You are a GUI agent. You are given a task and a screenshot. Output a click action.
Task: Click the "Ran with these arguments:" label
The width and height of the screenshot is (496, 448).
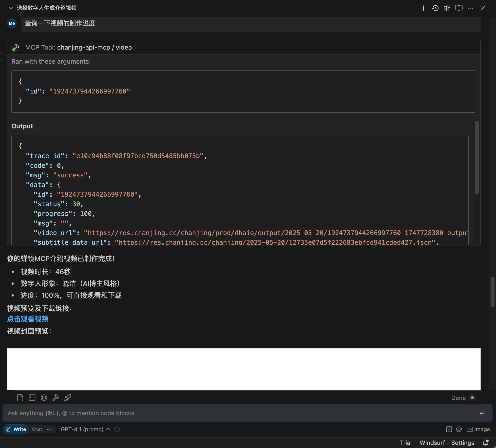[x=51, y=61]
